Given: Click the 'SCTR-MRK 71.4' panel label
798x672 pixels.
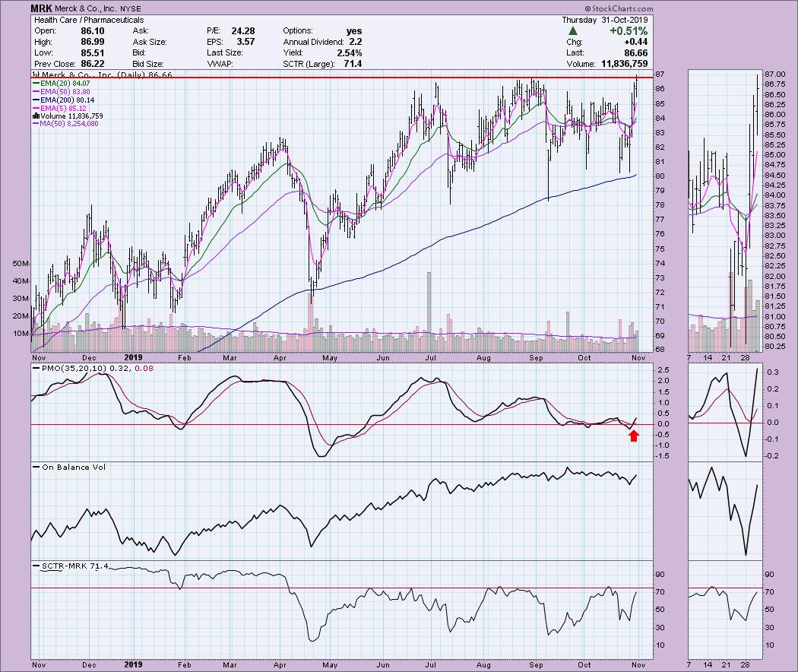Looking at the screenshot, I should coord(75,566).
